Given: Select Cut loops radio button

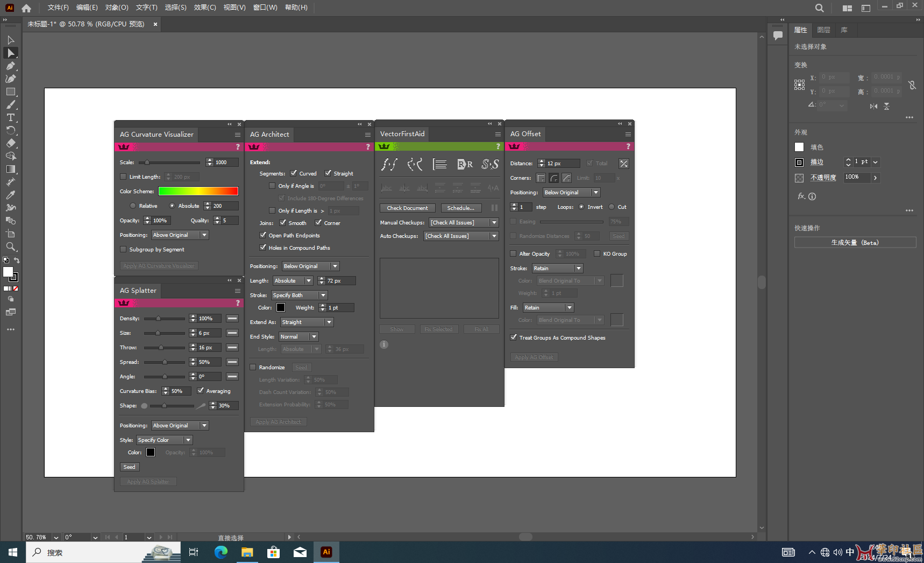Looking at the screenshot, I should 612,207.
